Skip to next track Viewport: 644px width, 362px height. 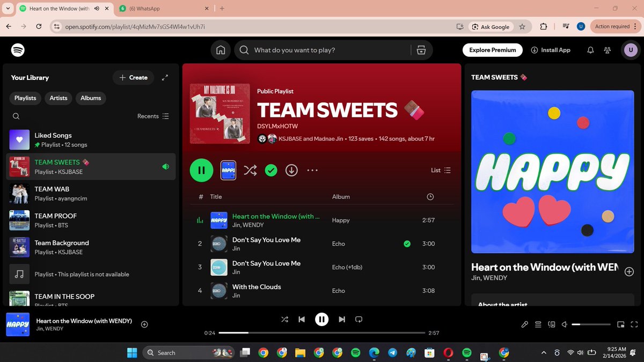coord(342,319)
